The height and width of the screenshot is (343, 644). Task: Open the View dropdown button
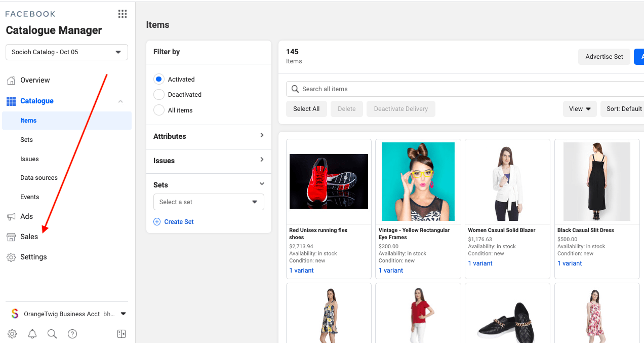tap(580, 109)
